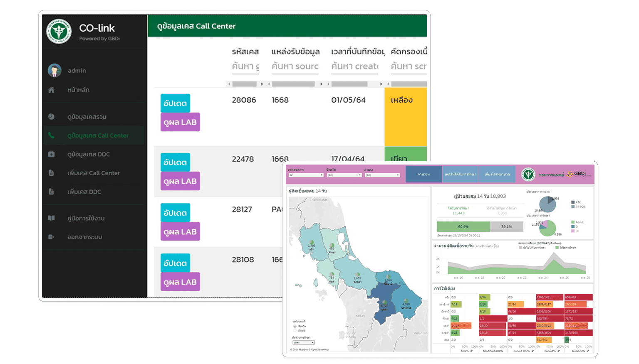Click the phone icon for Call Center cases

tap(51, 135)
